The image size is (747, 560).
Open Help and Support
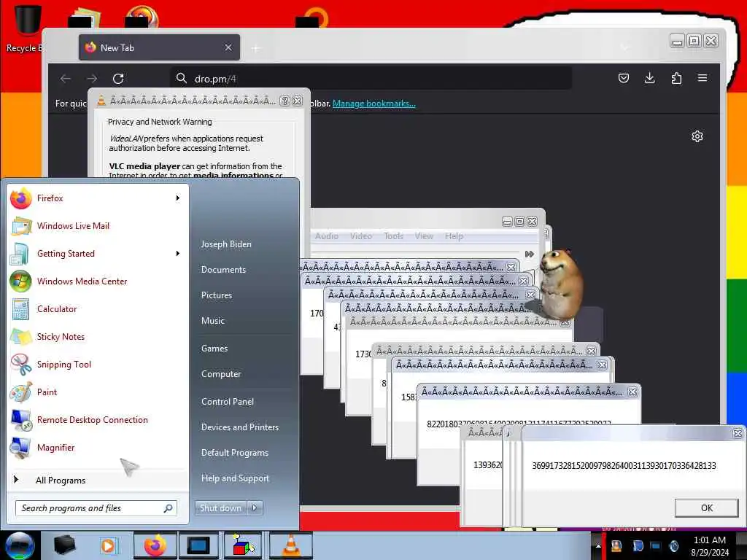tap(236, 478)
